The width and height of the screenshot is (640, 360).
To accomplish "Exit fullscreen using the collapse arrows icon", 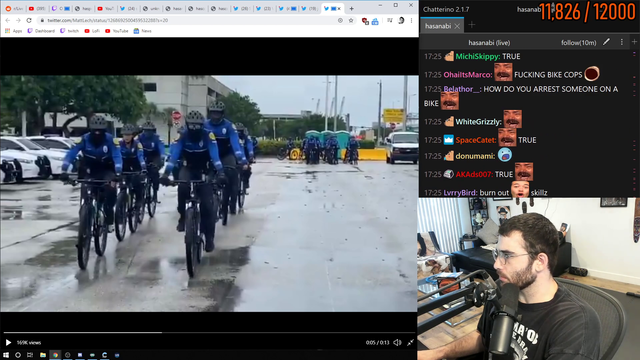I will [410, 342].
